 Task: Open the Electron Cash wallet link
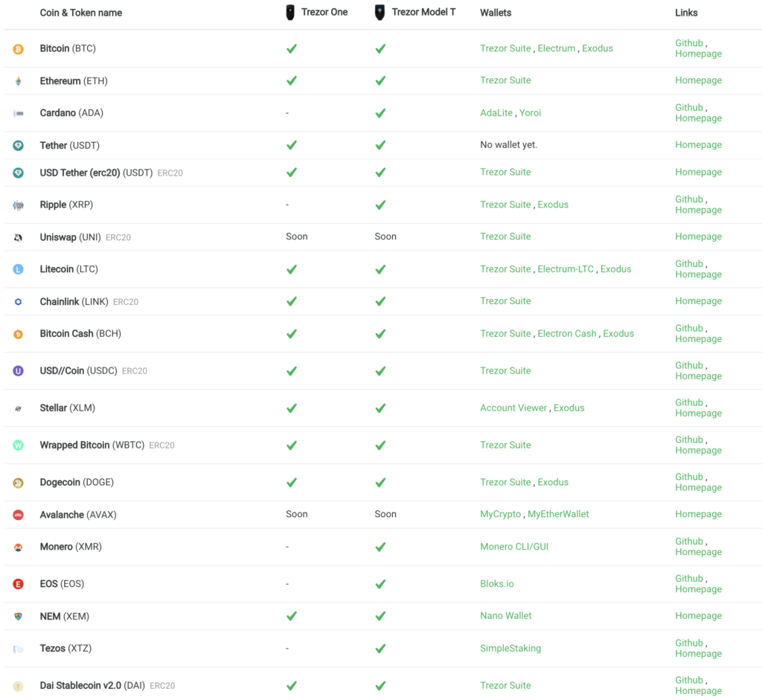[566, 334]
